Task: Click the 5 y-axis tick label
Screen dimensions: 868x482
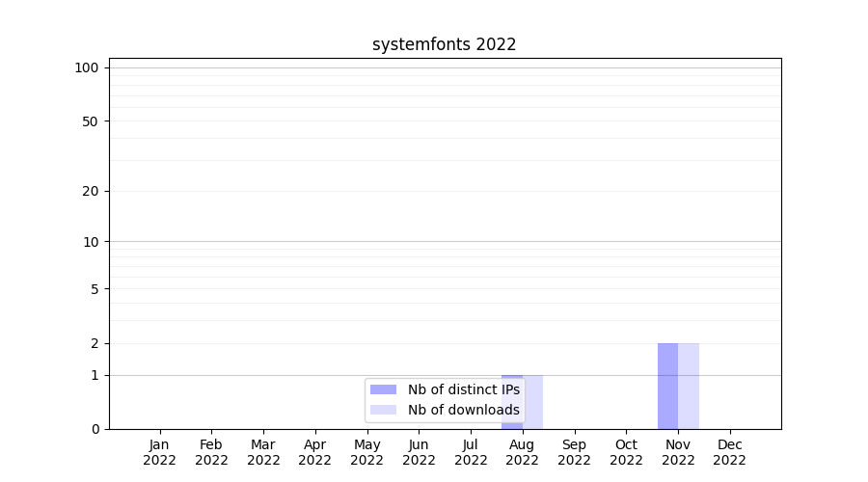Action: 95,289
